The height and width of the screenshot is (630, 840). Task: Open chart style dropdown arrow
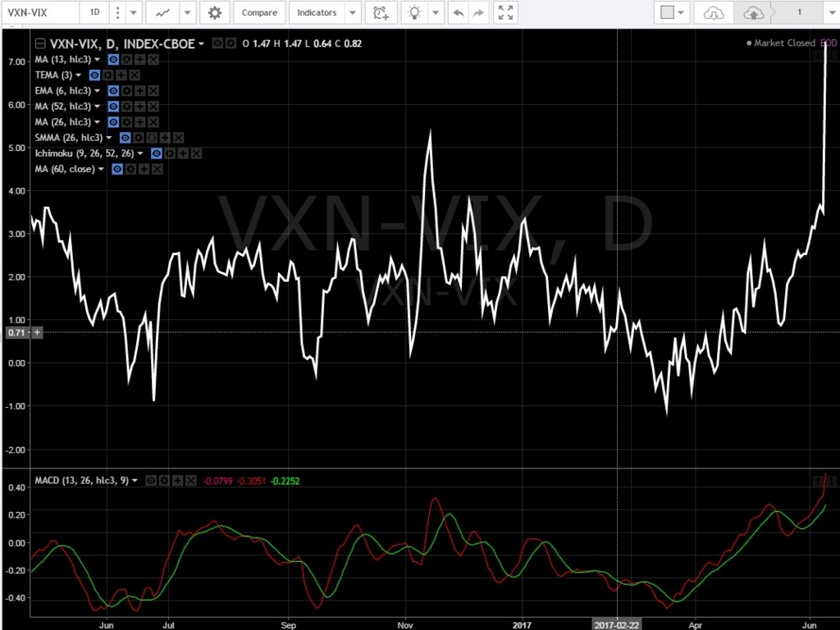click(x=188, y=12)
